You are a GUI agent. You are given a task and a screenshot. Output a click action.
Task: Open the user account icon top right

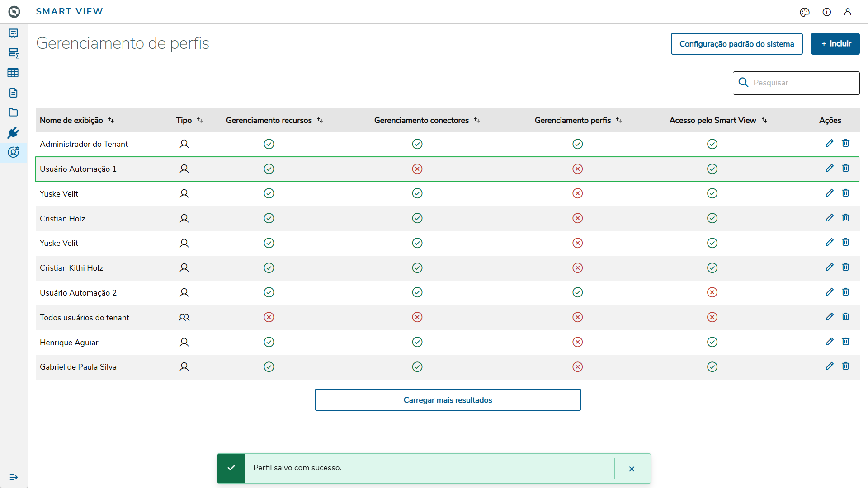(x=848, y=12)
